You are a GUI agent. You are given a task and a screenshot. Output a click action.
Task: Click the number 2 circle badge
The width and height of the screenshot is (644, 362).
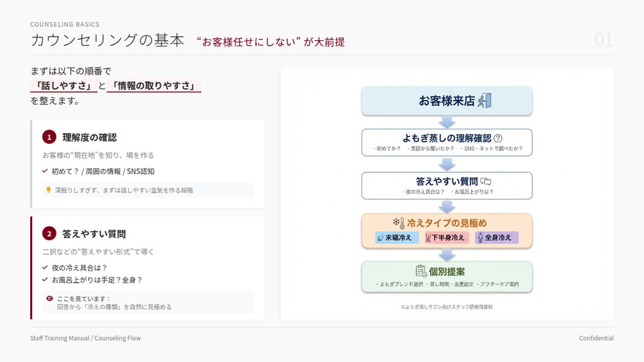[49, 234]
